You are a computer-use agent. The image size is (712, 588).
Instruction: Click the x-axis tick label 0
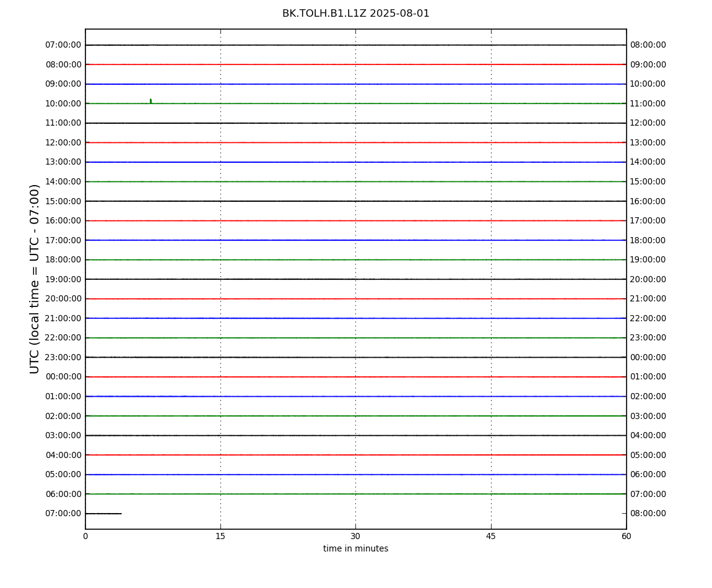point(85,536)
